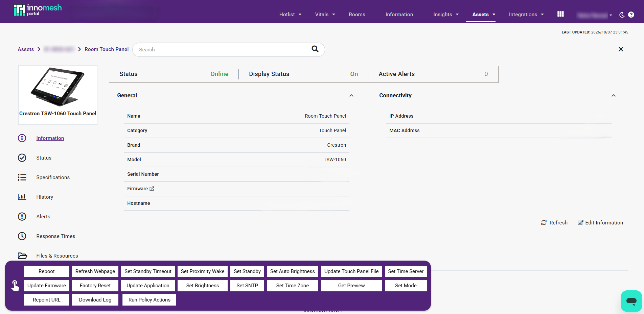Go to the Rooms menu
Image resolution: width=644 pixels, height=314 pixels.
click(357, 15)
